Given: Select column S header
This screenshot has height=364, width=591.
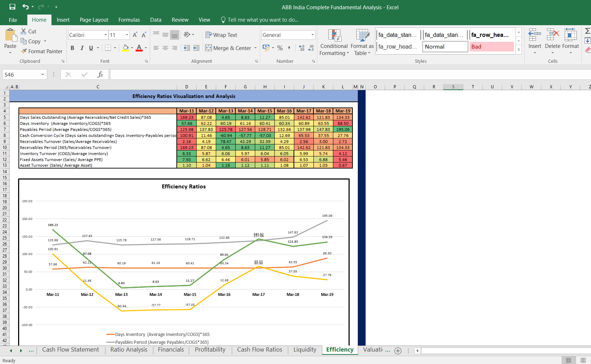Looking at the screenshot, I should (x=453, y=87).
